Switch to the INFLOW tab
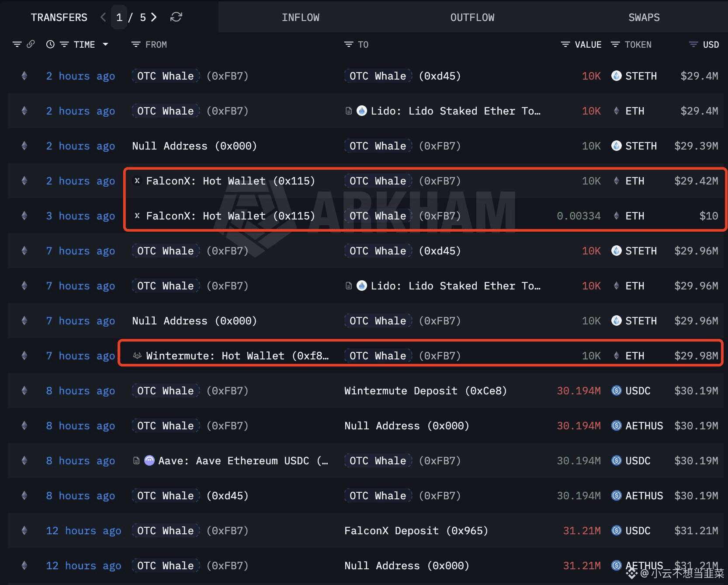 pos(301,17)
